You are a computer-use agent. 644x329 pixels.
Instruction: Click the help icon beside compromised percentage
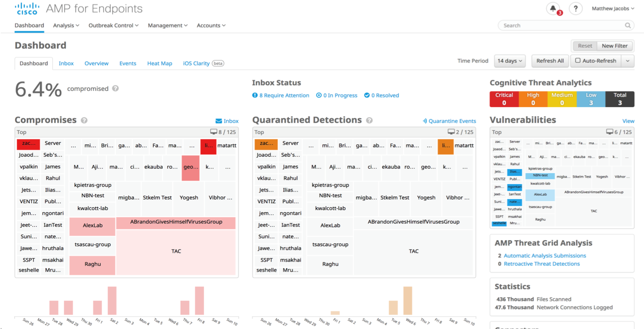pos(115,89)
